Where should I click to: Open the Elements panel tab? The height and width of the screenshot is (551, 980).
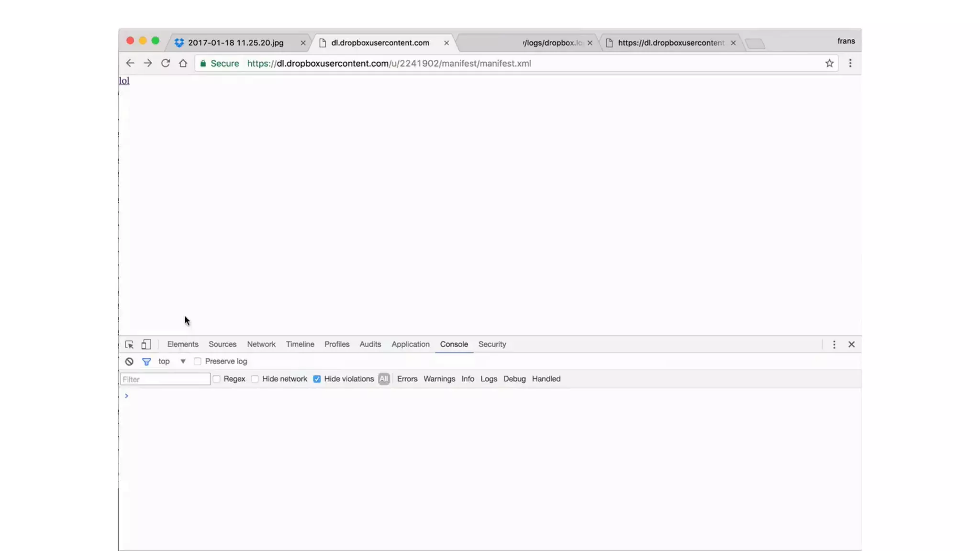click(x=182, y=344)
